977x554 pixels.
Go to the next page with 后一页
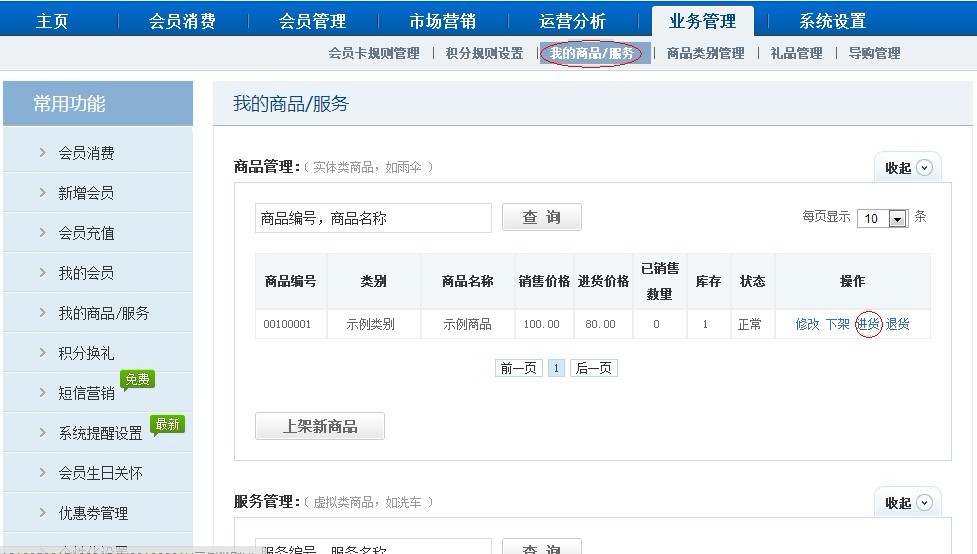(593, 369)
